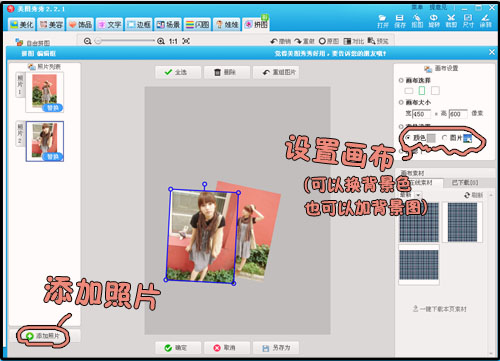Click the refresh 刷新 icon in materials panel

point(468,195)
